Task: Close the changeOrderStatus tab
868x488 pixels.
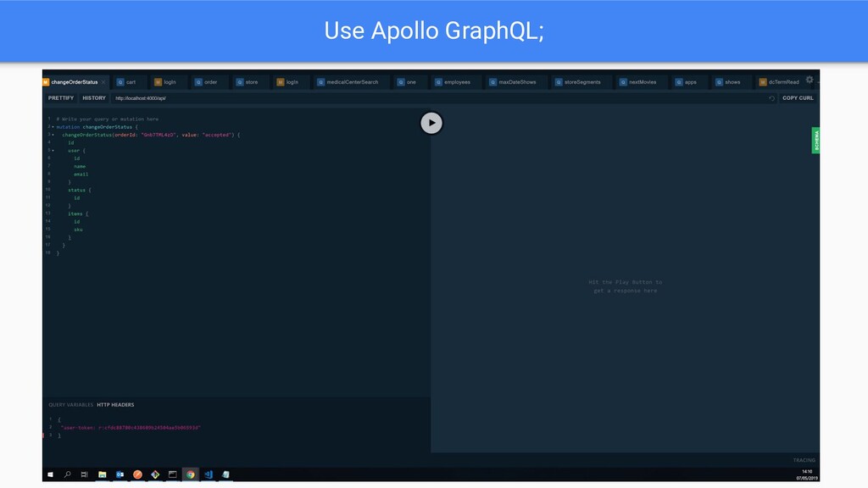Action: pyautogui.click(x=103, y=82)
